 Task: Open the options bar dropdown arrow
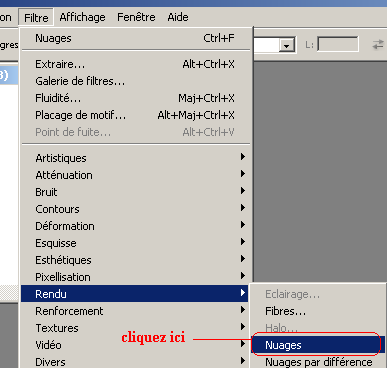[x=287, y=45]
